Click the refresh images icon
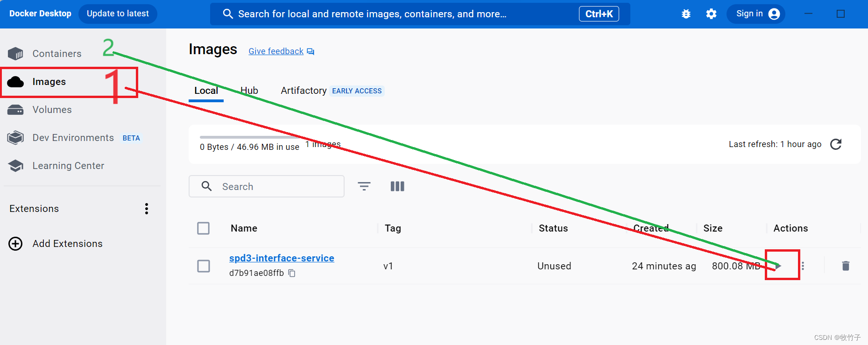 click(836, 144)
